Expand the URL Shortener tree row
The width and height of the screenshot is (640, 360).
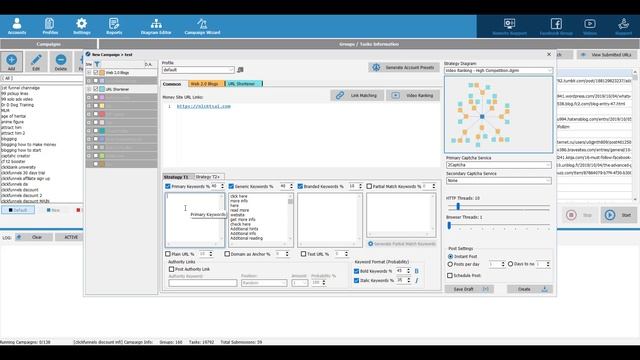89,89
